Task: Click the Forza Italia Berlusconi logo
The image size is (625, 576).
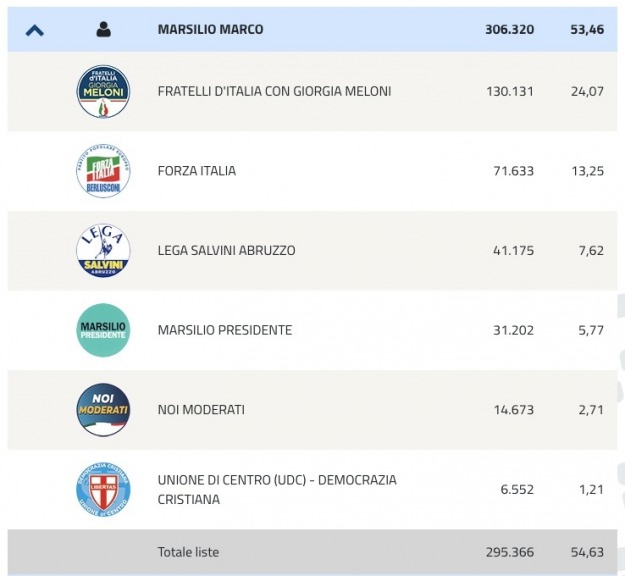Action: click(x=103, y=171)
